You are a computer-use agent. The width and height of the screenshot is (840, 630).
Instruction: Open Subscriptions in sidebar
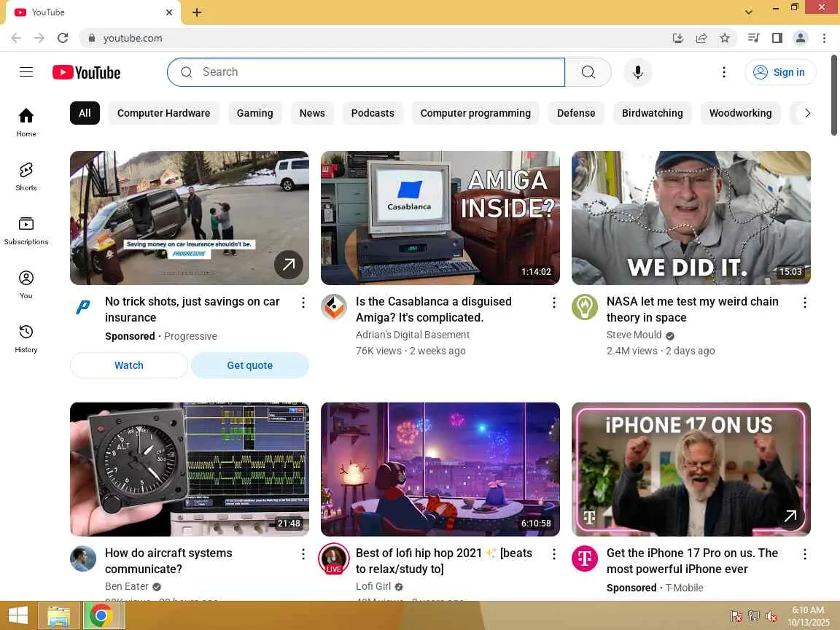point(26,231)
